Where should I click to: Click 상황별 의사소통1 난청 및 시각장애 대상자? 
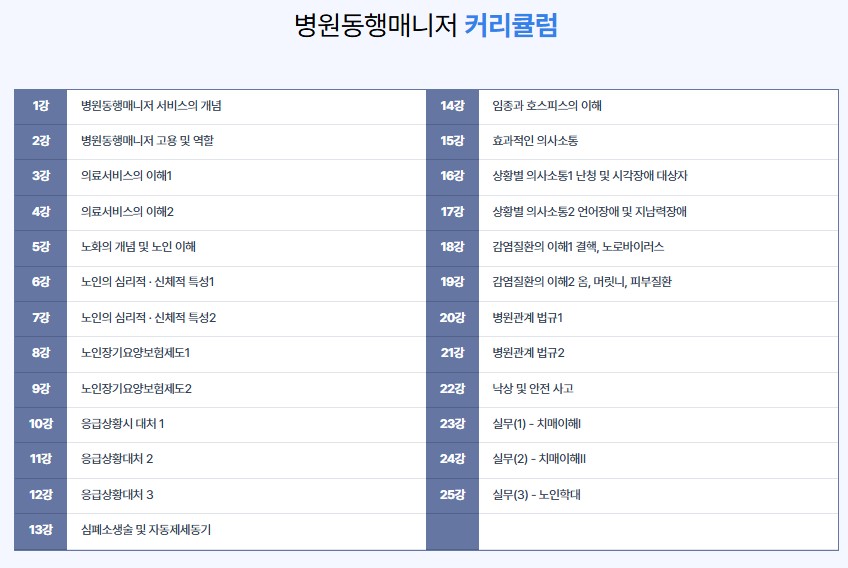pyautogui.click(x=589, y=176)
